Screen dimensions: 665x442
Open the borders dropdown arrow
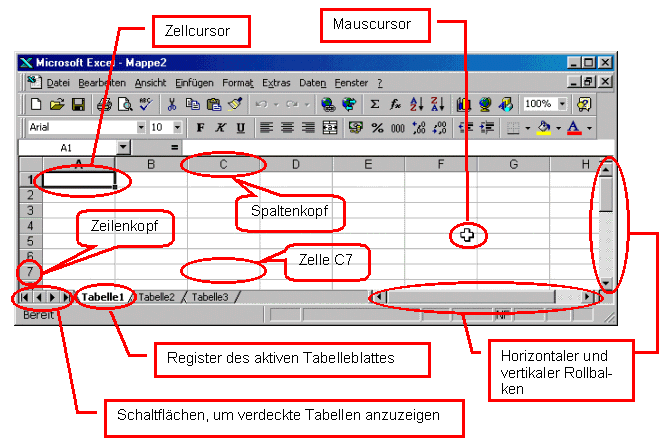click(x=528, y=128)
